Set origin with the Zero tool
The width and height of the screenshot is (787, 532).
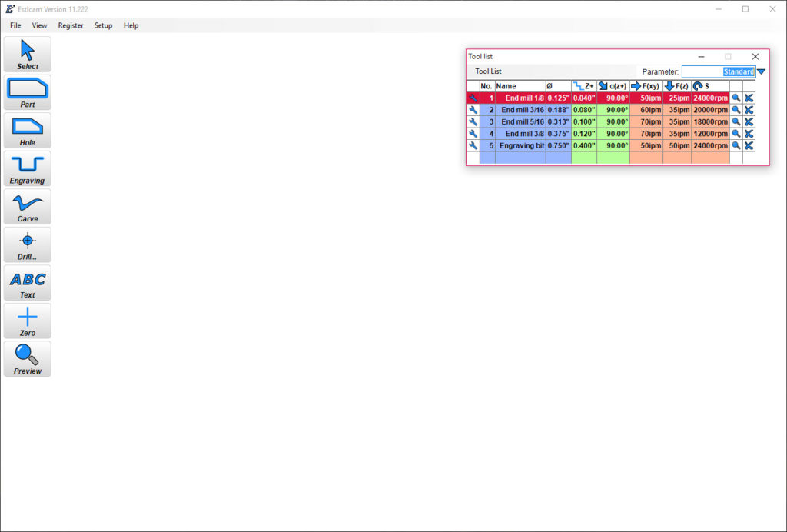coord(27,321)
